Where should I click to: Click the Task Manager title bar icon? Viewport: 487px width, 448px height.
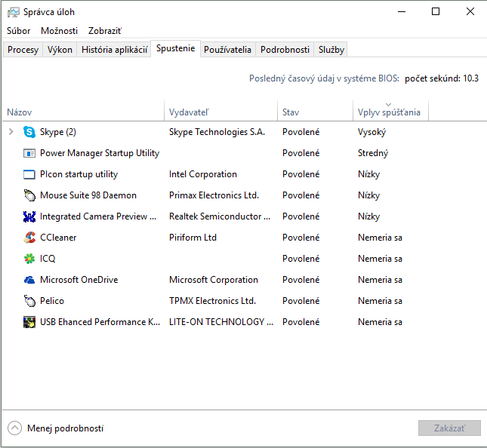tap(13, 12)
